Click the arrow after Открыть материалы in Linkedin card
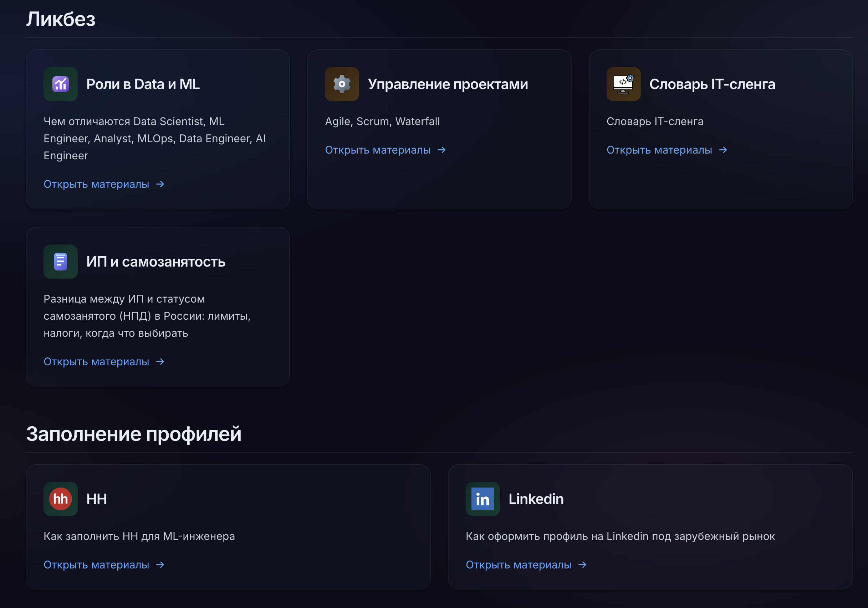 point(582,565)
